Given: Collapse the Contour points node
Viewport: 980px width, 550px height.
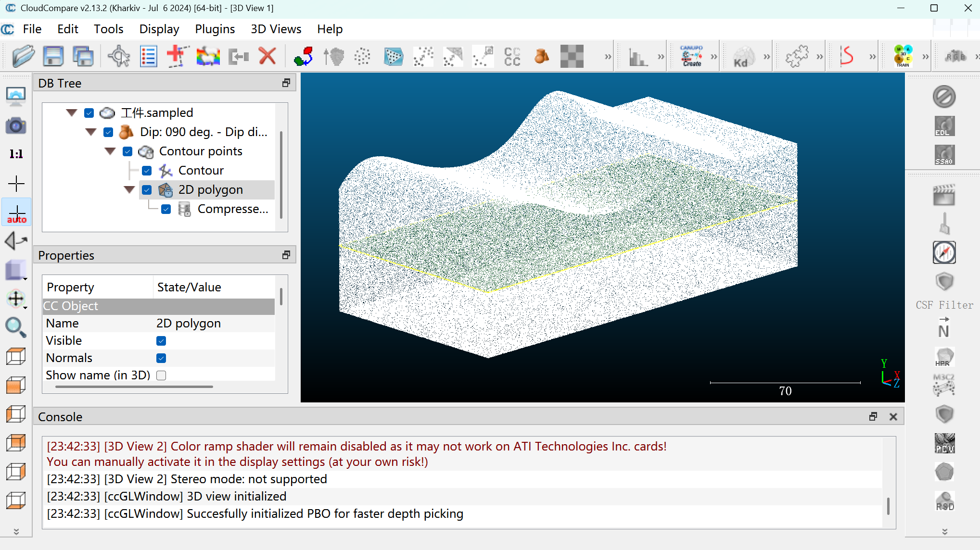Looking at the screenshot, I should point(110,151).
